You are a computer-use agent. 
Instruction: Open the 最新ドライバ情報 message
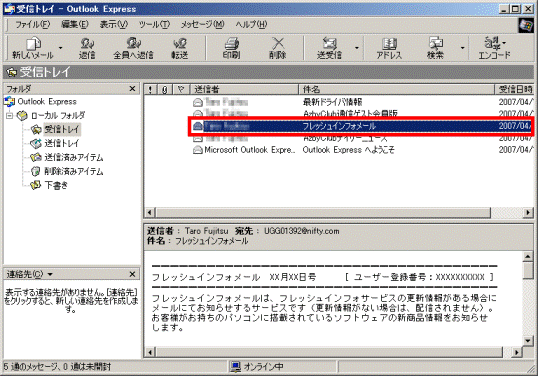coord(332,102)
